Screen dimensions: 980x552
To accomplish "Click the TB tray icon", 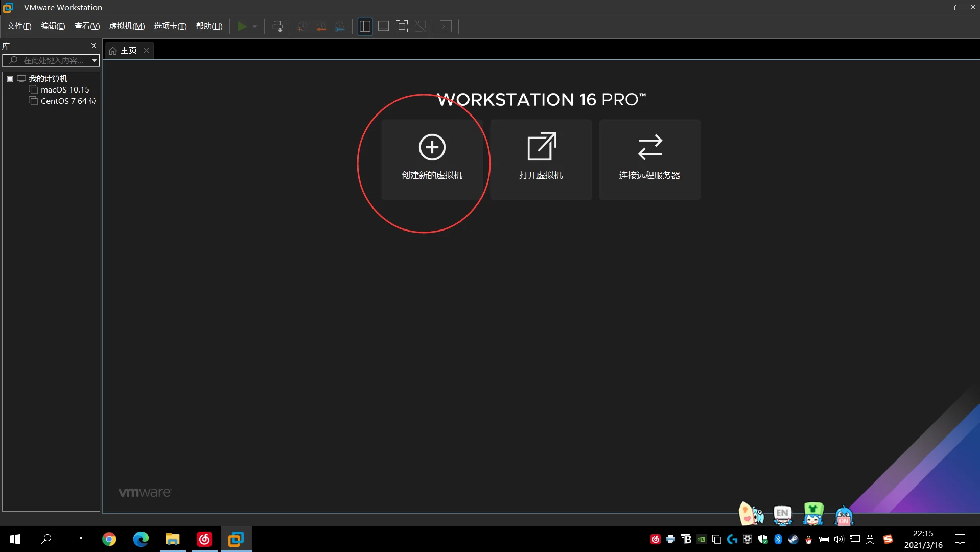I will (686, 539).
